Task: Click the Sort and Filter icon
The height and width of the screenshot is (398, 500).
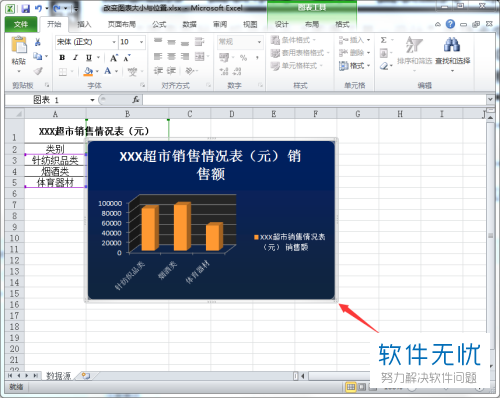Action: tap(414, 45)
